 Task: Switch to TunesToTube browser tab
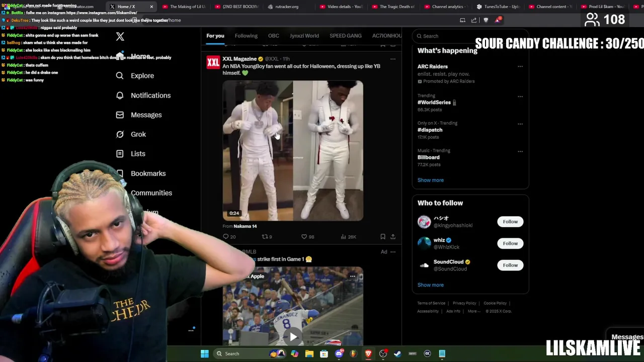pyautogui.click(x=497, y=7)
